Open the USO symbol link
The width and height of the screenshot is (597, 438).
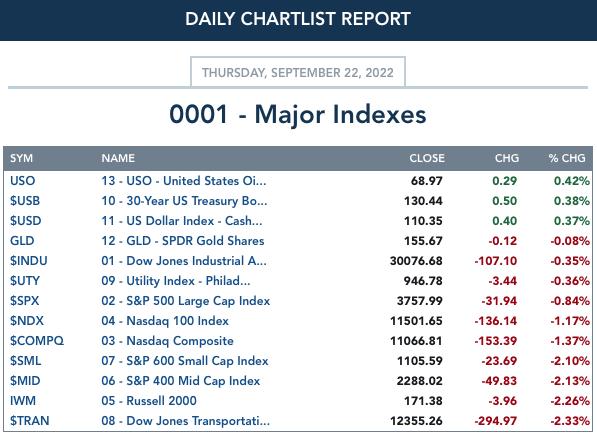coord(22,181)
